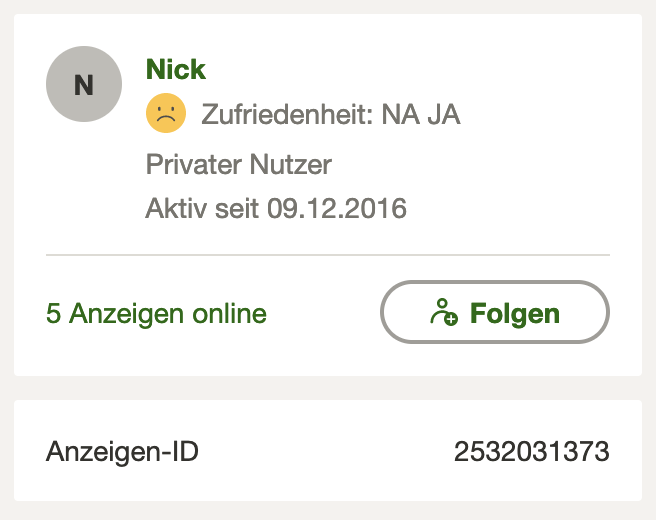Click the word Folgen in the follow button
Viewport: 656px width, 520px height.
pyautogui.click(x=515, y=314)
